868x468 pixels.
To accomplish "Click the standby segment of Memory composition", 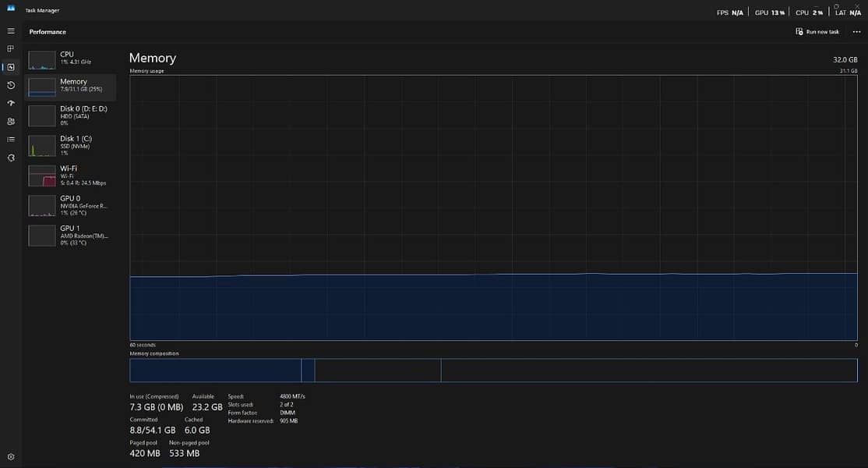I will point(378,370).
